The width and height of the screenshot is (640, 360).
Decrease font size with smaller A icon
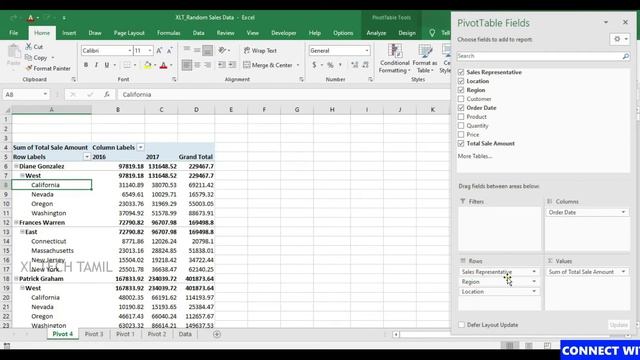[x=169, y=51]
